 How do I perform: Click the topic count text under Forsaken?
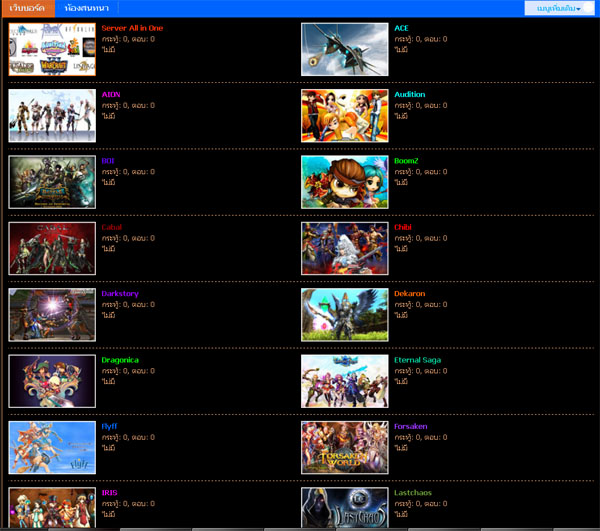click(421, 437)
